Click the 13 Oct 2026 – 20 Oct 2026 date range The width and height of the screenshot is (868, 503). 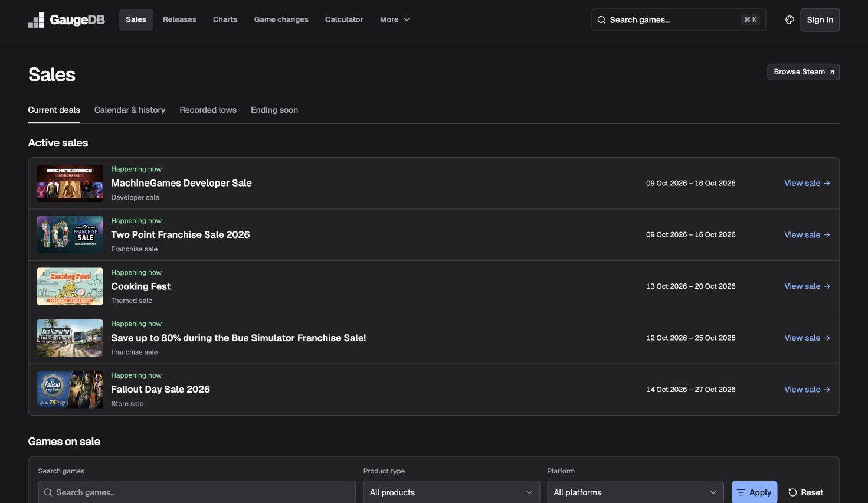coord(690,286)
